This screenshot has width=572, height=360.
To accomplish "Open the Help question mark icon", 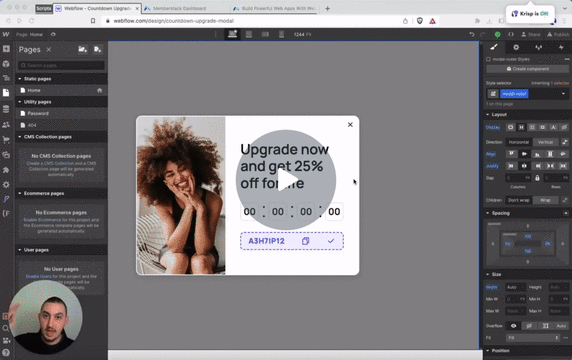I will [6, 353].
